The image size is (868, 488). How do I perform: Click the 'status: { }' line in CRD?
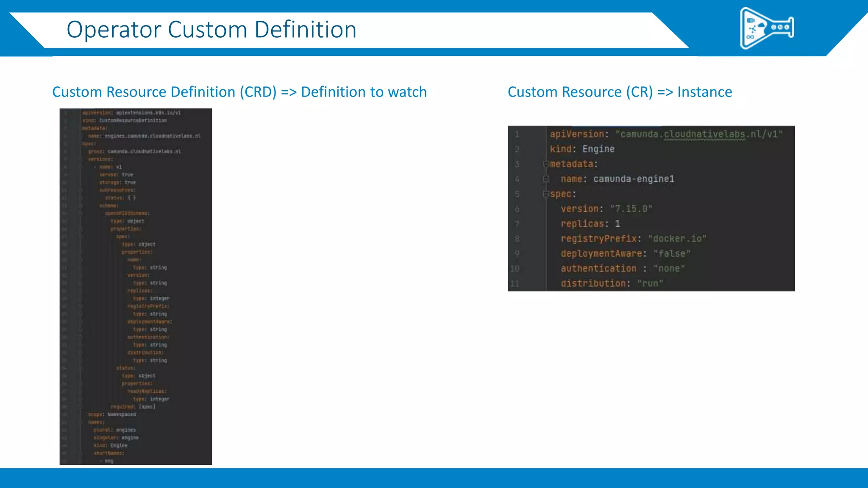point(120,198)
